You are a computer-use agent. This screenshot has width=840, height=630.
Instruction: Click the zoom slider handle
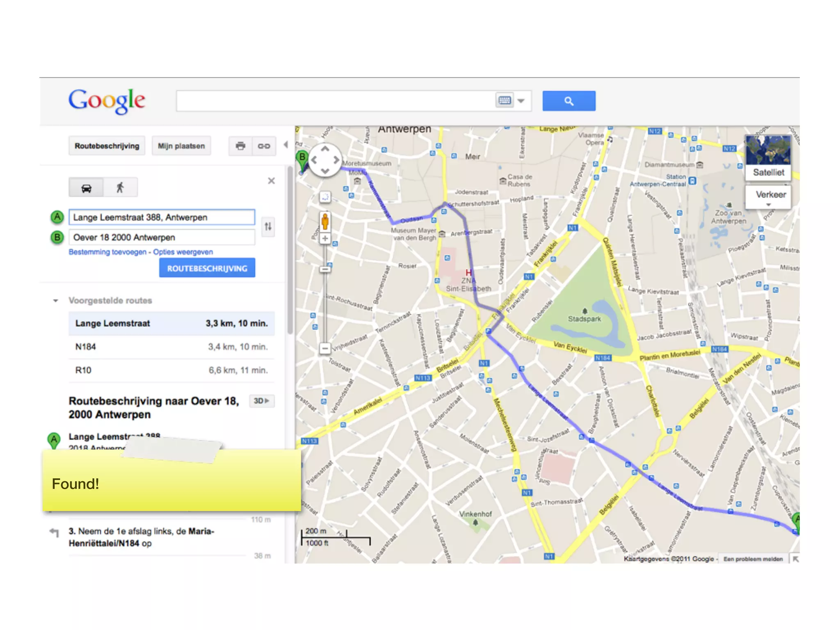pos(325,269)
